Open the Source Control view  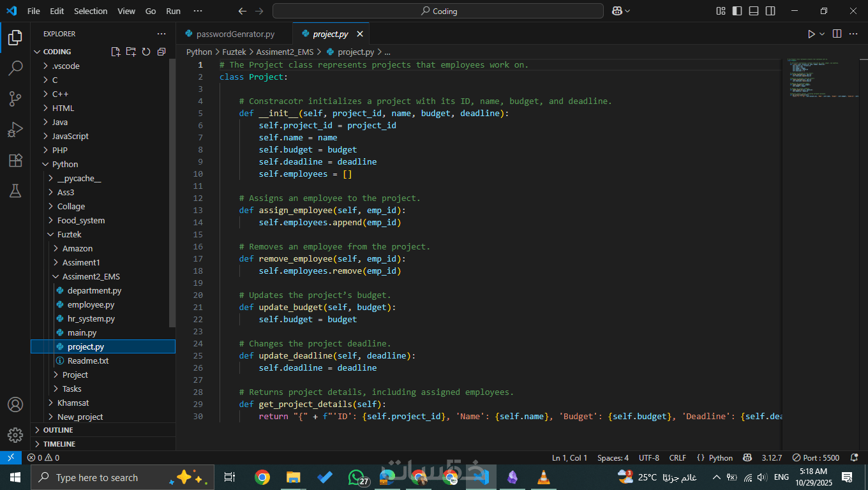click(15, 98)
